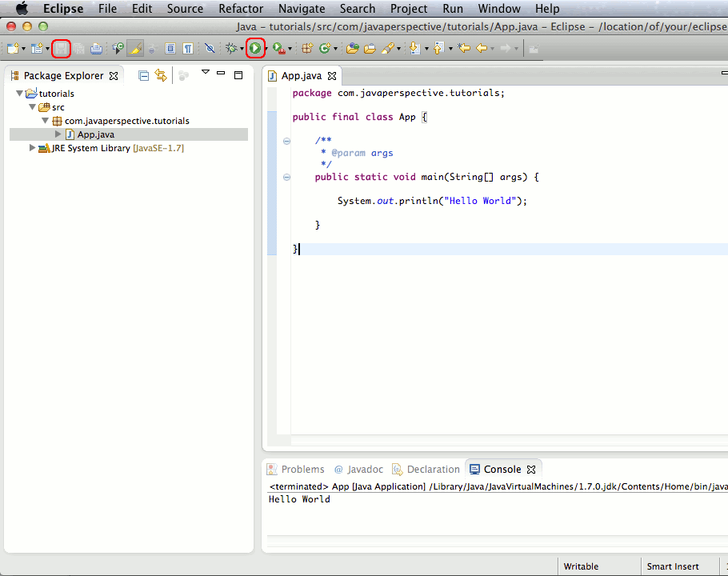The height and width of the screenshot is (576, 728).
Task: Switch to the Problems tab
Action: click(296, 470)
